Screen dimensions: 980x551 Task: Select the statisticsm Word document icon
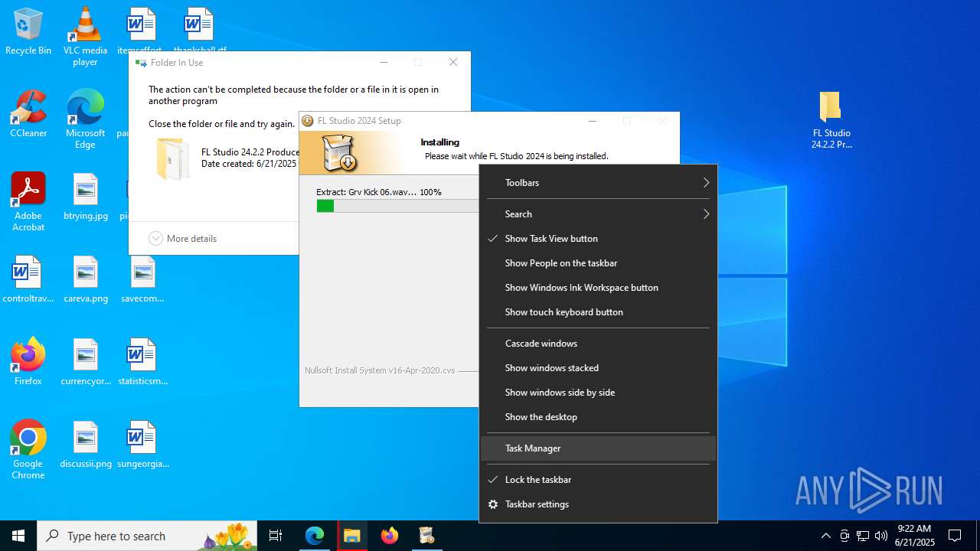pyautogui.click(x=142, y=362)
